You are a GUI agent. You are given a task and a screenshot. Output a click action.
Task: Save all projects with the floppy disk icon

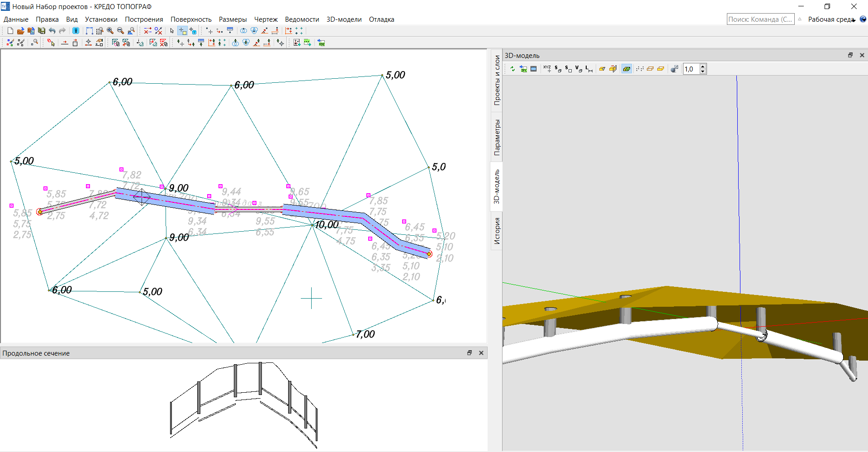(42, 31)
